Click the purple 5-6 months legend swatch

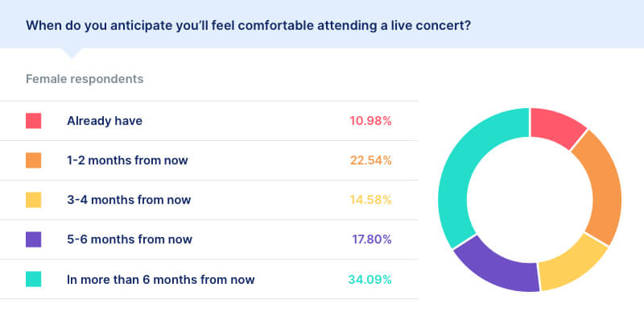point(33,239)
